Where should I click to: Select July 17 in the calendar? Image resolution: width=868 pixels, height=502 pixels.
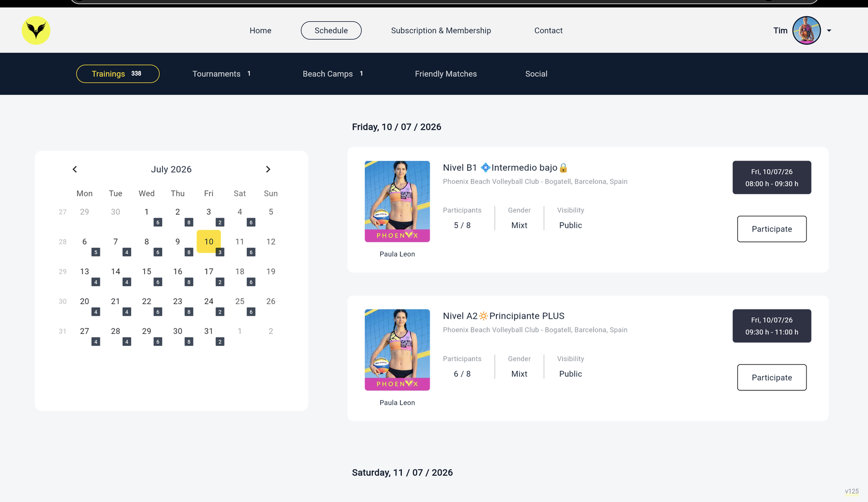[209, 272]
